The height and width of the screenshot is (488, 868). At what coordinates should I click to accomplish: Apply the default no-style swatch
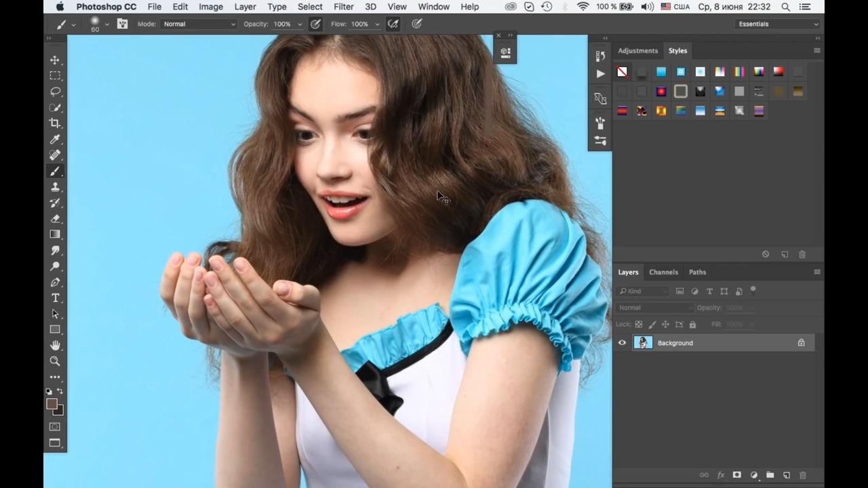tap(622, 72)
